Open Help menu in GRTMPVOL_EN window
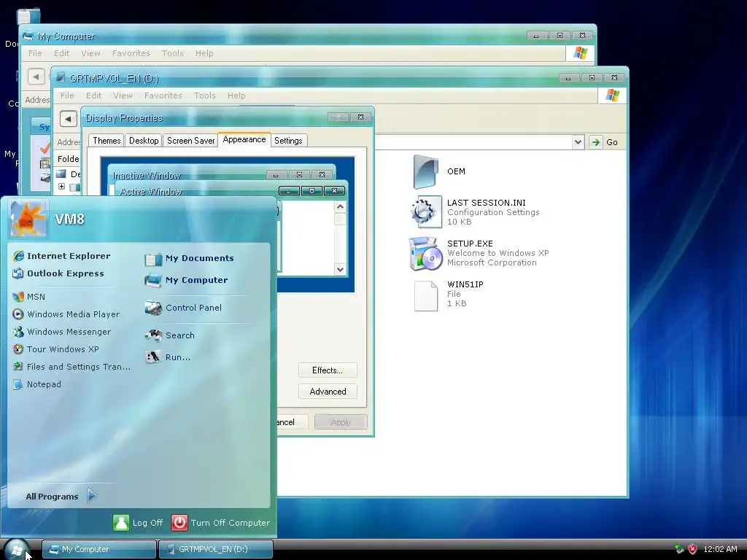The height and width of the screenshot is (560, 747). coord(236,96)
